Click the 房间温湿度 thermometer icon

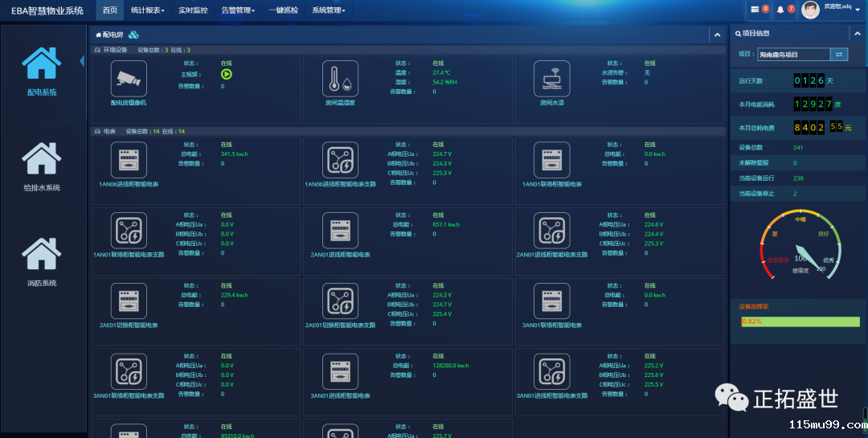tap(341, 79)
